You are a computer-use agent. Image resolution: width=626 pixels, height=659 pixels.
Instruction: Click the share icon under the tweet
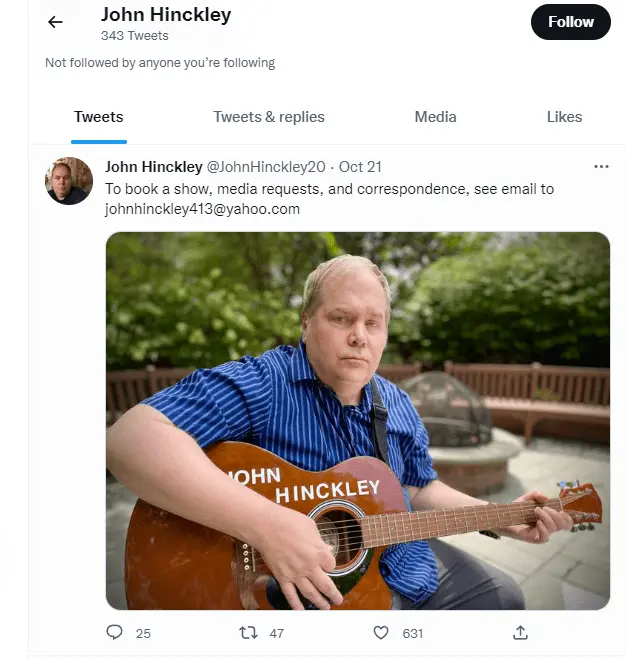[520, 632]
